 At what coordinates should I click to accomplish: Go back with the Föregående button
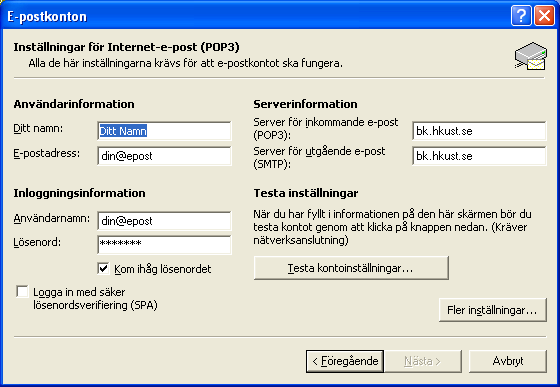click(x=345, y=361)
